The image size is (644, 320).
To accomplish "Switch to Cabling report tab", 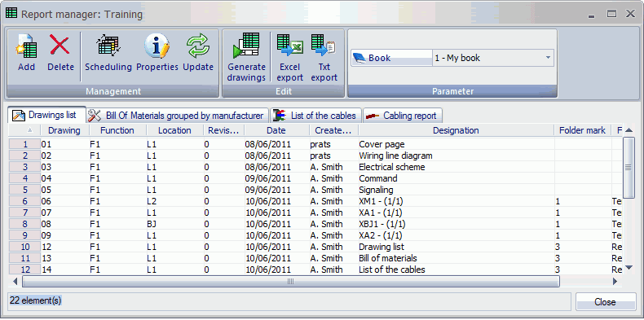I will coord(403,116).
